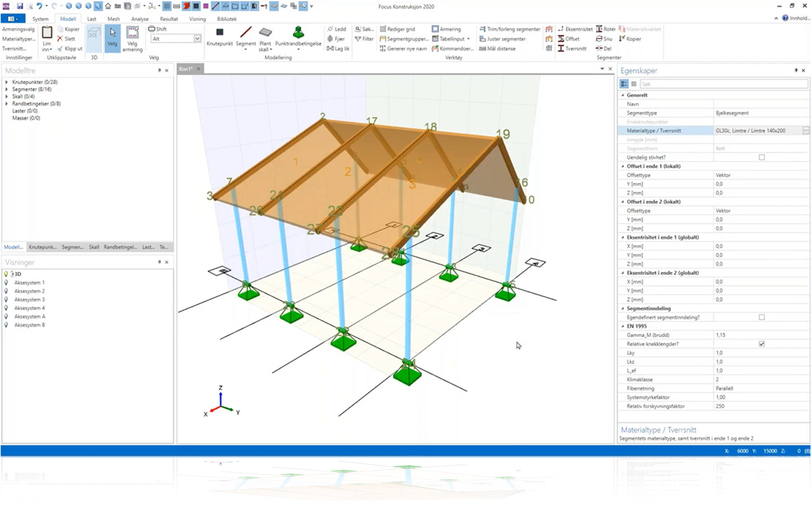Close the Kon1 document tab

[x=199, y=69]
